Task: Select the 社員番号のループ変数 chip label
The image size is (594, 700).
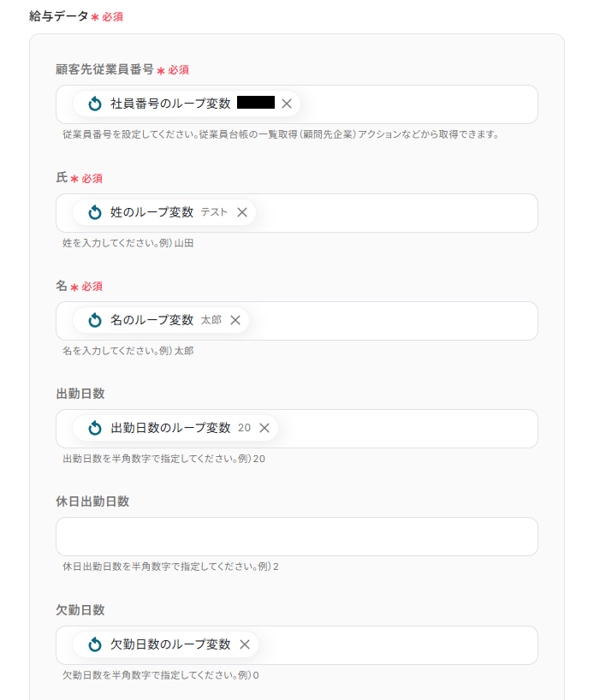Action: point(170,104)
